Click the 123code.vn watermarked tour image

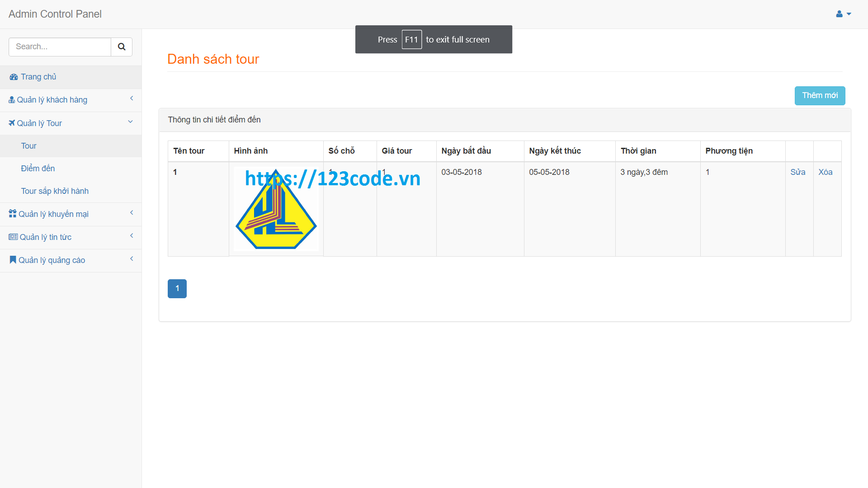click(x=276, y=209)
